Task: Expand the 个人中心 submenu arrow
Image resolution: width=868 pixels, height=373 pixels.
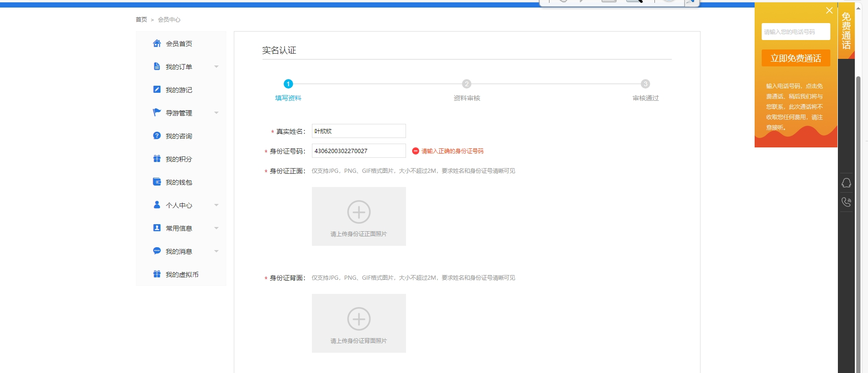Action: 216,205
